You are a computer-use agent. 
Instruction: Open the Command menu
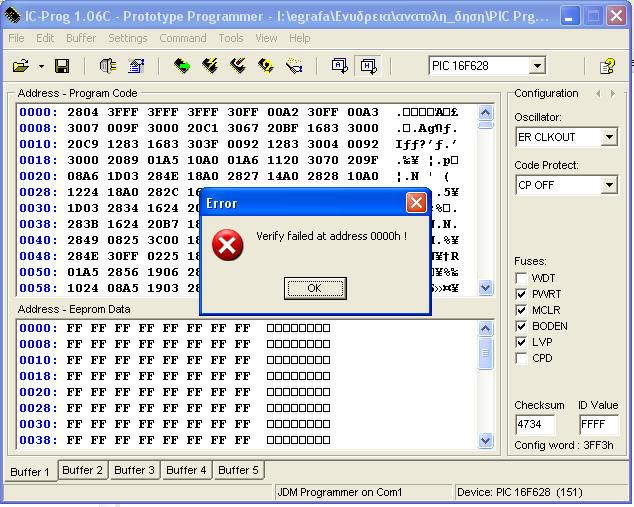click(x=182, y=38)
